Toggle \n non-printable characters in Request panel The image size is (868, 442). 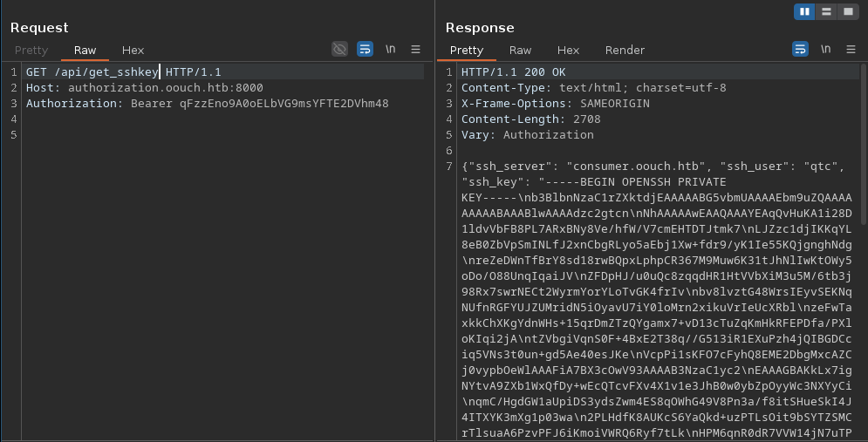click(x=390, y=49)
